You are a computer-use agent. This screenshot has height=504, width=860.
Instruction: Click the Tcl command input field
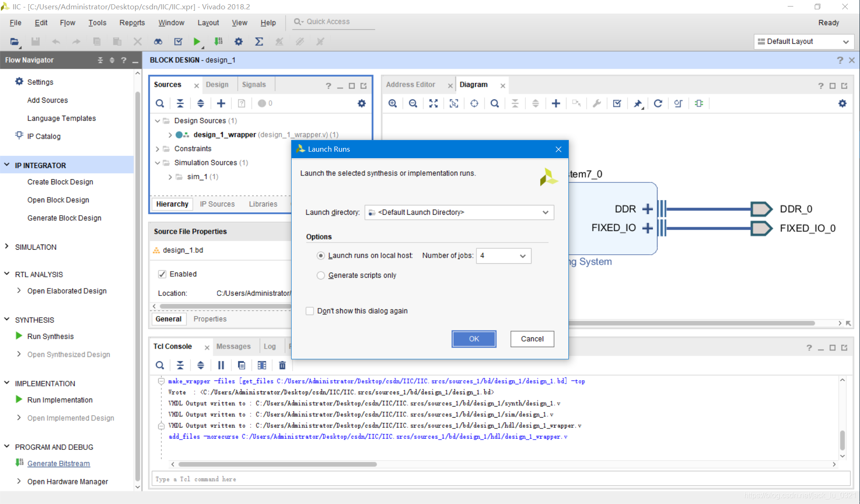click(x=501, y=479)
